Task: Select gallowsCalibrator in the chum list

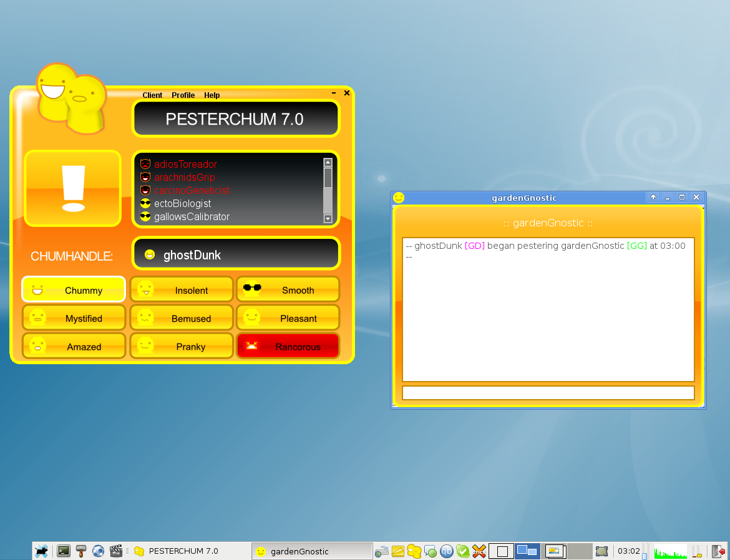Action: click(x=192, y=217)
